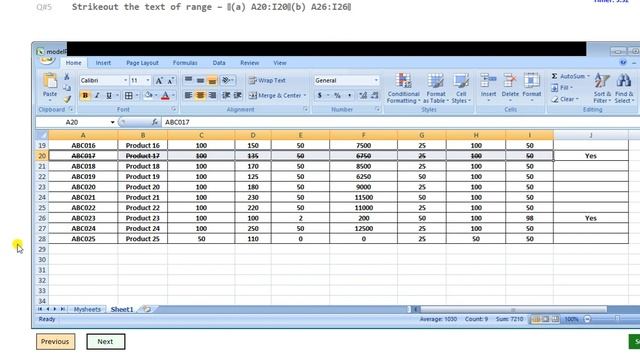Click the Cut scissors icon
Screen dimensions: 640x360
(67, 77)
